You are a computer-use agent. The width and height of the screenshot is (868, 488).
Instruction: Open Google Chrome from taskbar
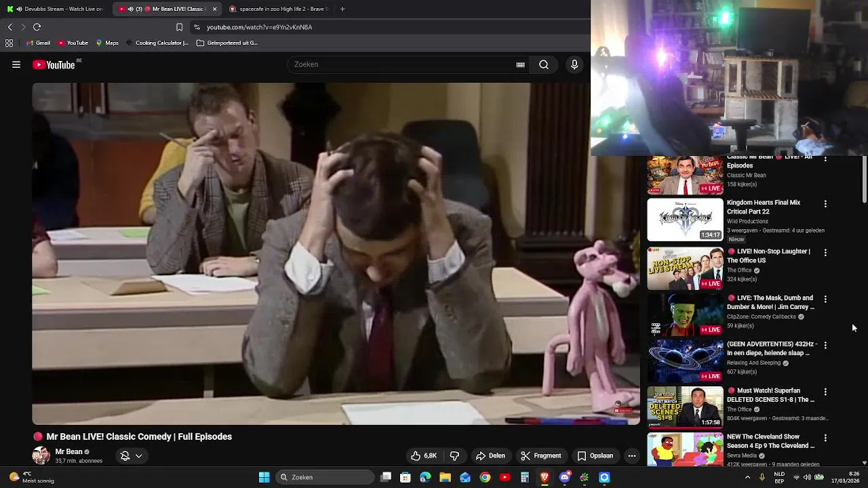coord(485,477)
